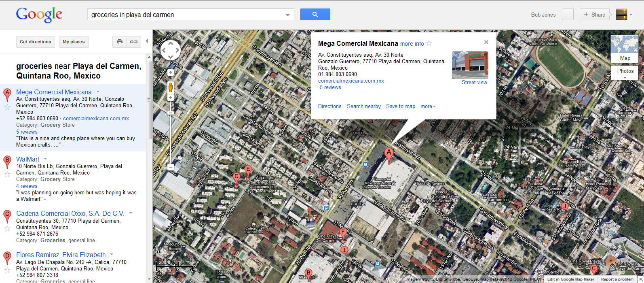This screenshot has width=644, height=283.
Task: Open the My places tab
Action: [74, 42]
